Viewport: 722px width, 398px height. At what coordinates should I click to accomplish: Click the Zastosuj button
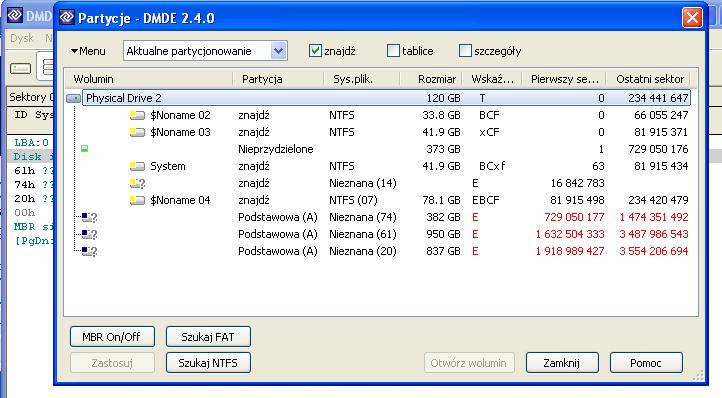pos(112,363)
